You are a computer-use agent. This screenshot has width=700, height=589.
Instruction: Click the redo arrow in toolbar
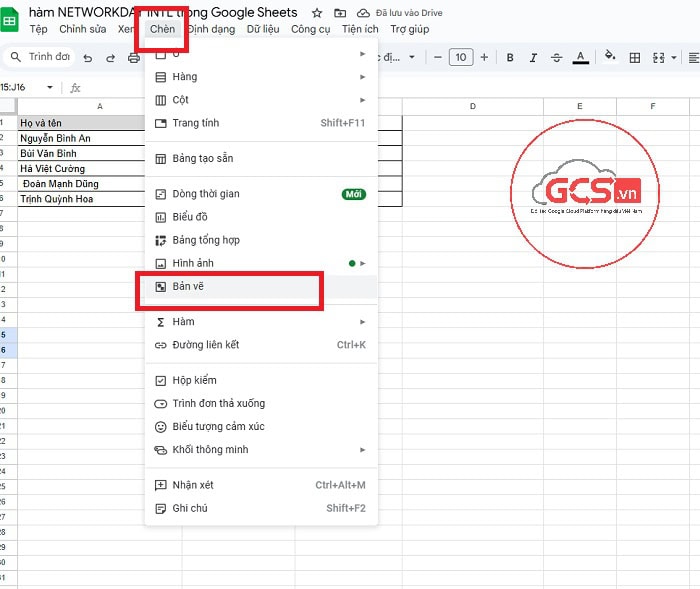(x=111, y=58)
